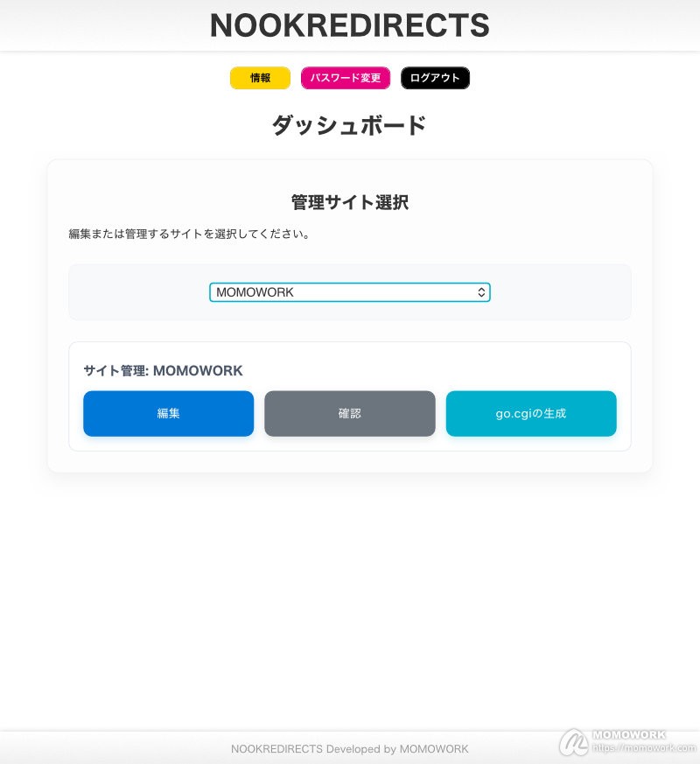The height and width of the screenshot is (764, 700).
Task: Click the NOOKREDIRECTS header title
Action: point(350,25)
